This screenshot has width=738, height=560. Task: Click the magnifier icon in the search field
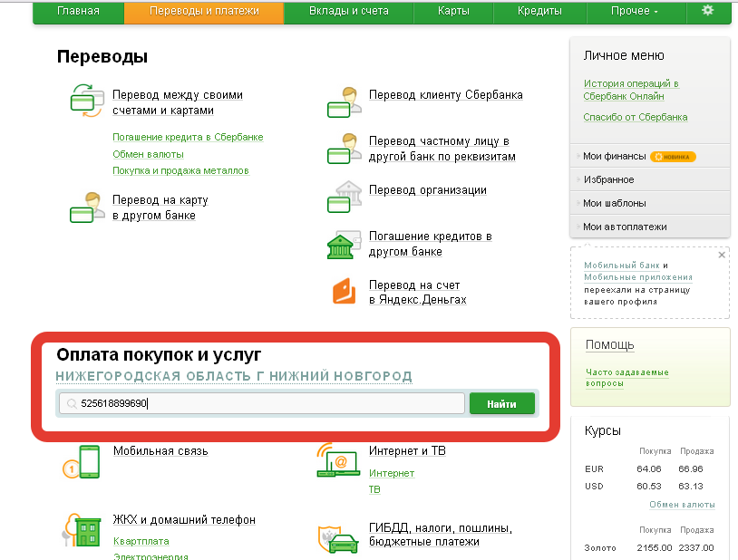tap(72, 404)
